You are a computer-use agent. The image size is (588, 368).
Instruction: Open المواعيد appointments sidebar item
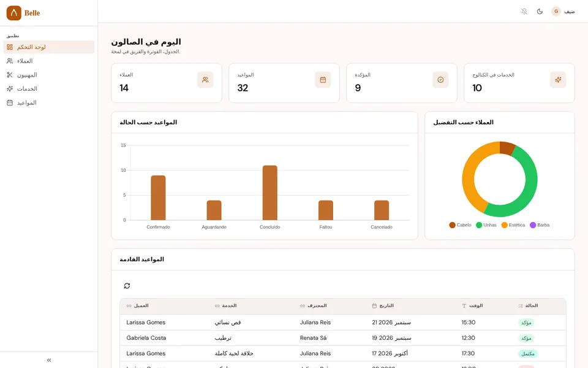pyautogui.click(x=49, y=102)
